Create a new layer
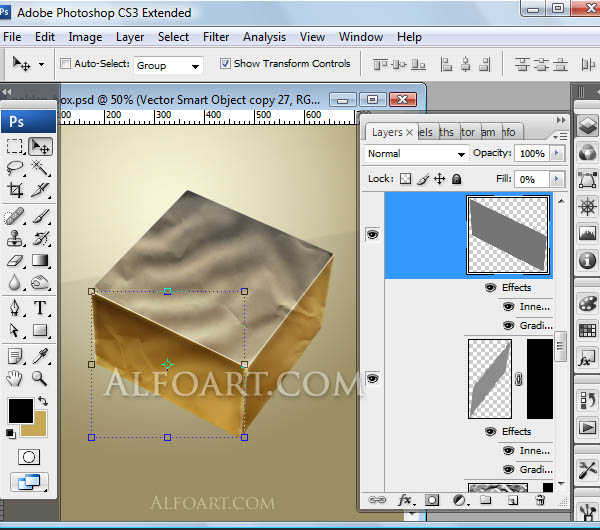Image resolution: width=600 pixels, height=530 pixels. pyautogui.click(x=513, y=500)
